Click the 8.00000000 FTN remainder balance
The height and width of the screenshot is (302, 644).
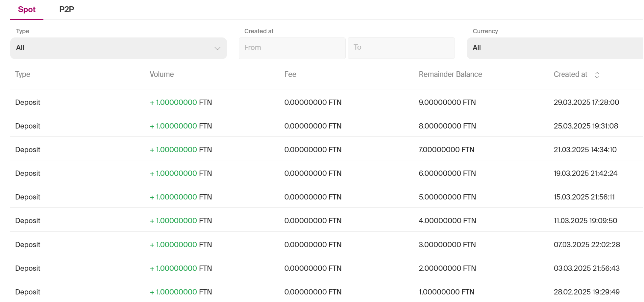pyautogui.click(x=447, y=126)
